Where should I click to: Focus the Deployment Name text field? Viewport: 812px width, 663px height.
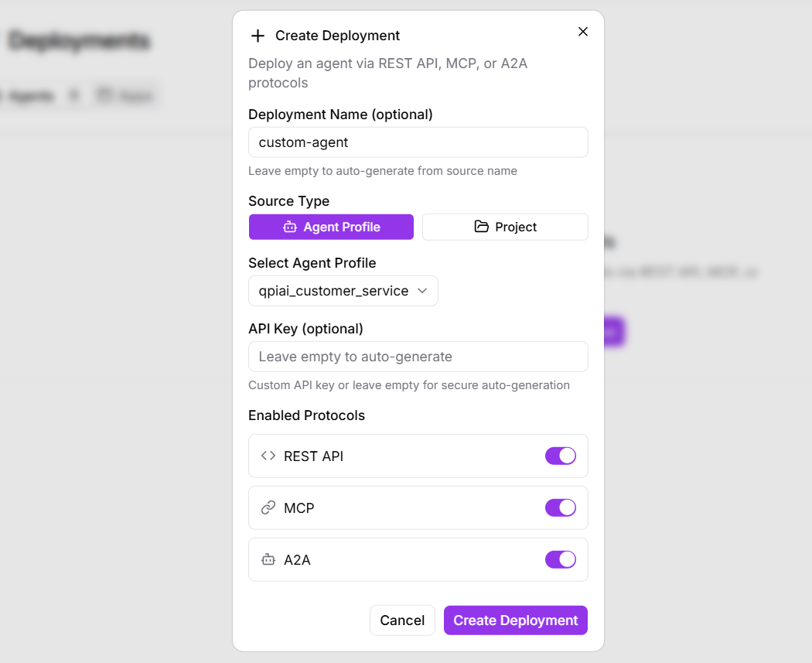click(x=418, y=142)
